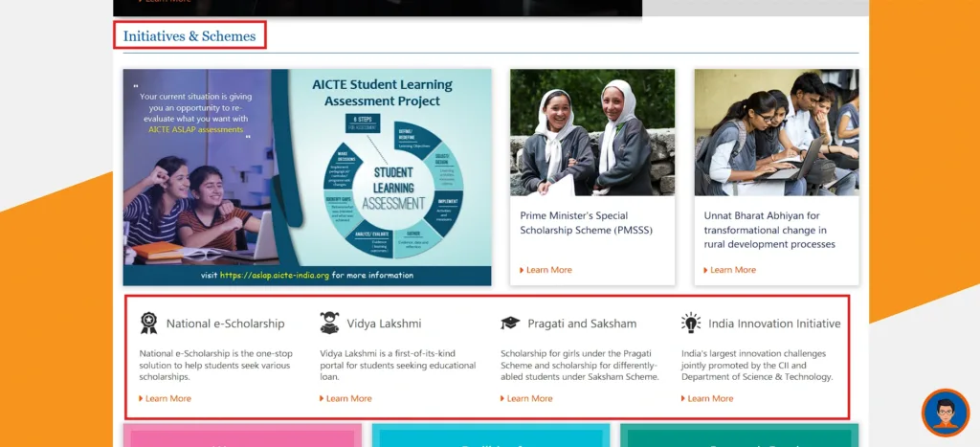Click the National e-Scholarship one-stop solution description
The height and width of the screenshot is (447, 980).
click(x=215, y=365)
